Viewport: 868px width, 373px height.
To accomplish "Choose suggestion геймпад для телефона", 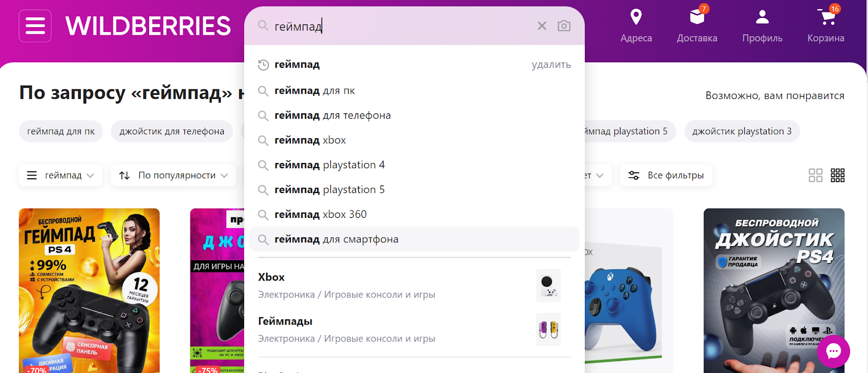I will (414, 115).
